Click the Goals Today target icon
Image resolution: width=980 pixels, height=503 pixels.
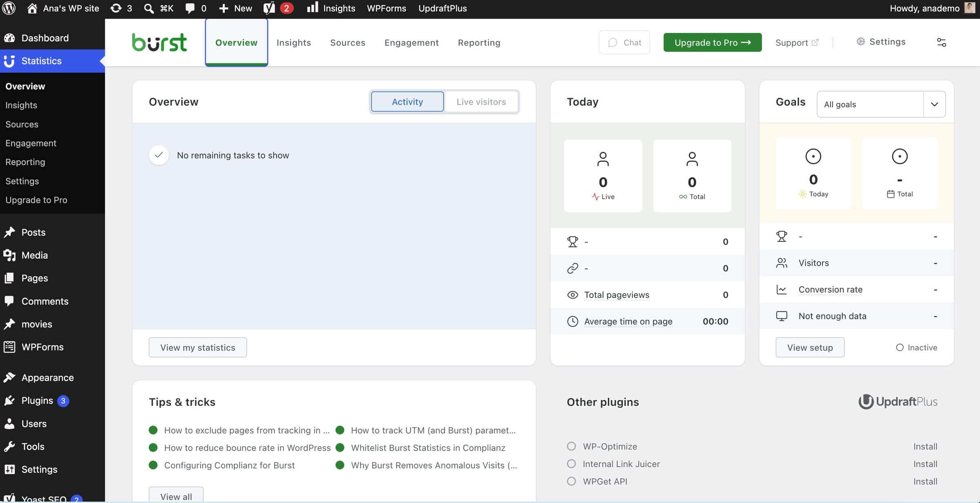point(813,156)
